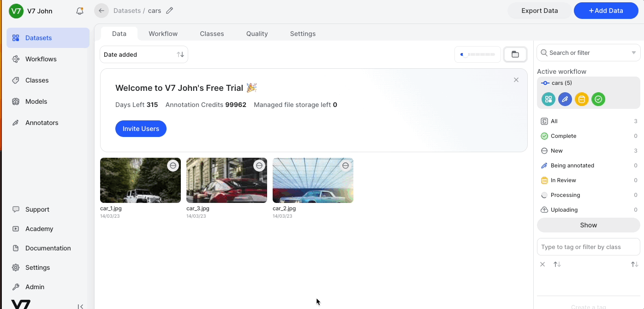644x309 pixels.
Task: Filter by Uploading status
Action: point(589,210)
